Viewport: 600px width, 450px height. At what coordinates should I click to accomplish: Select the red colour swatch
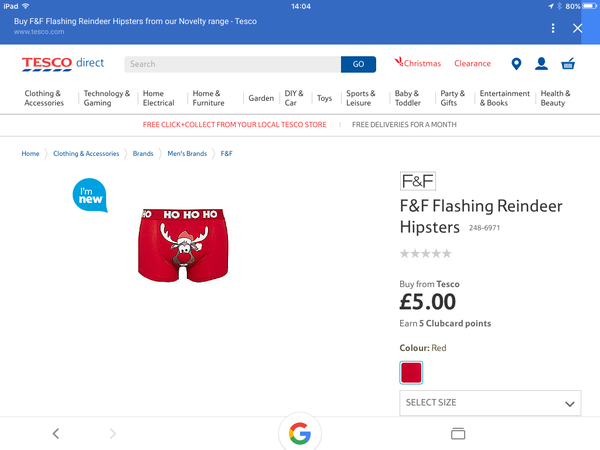411,372
